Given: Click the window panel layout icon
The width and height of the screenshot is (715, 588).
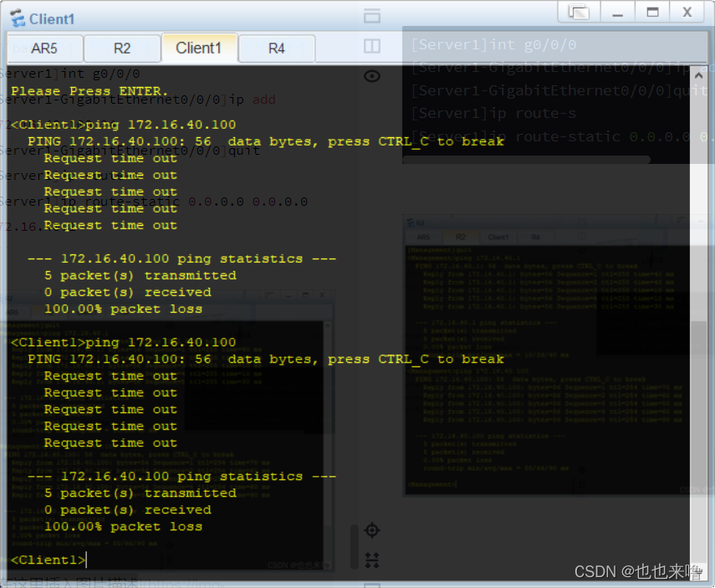Looking at the screenshot, I should click(372, 16).
